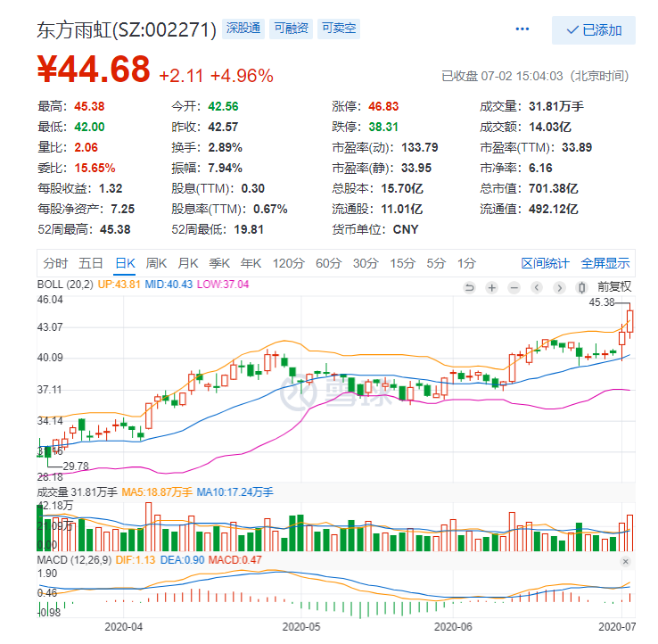Click the 成交量 31.81万手 chart label
Viewport: 658px width, 644px height.
pyautogui.click(x=78, y=492)
